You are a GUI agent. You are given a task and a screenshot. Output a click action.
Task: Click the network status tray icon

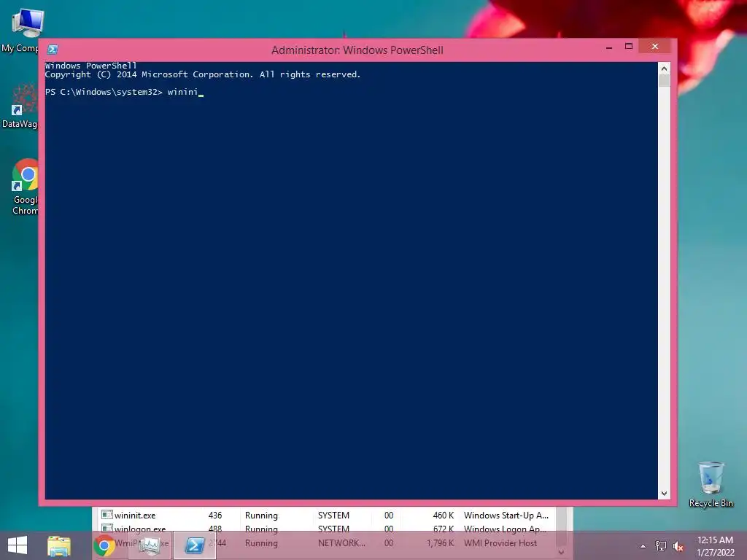661,546
